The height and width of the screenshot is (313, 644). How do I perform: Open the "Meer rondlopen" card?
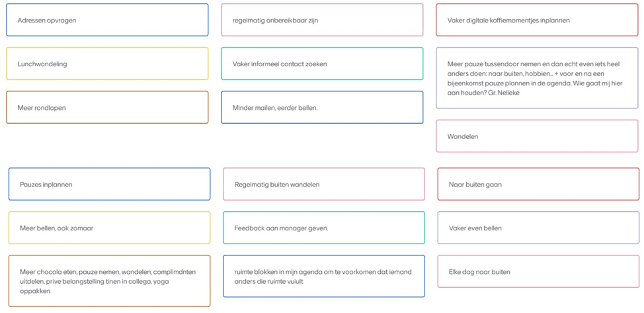point(107,108)
